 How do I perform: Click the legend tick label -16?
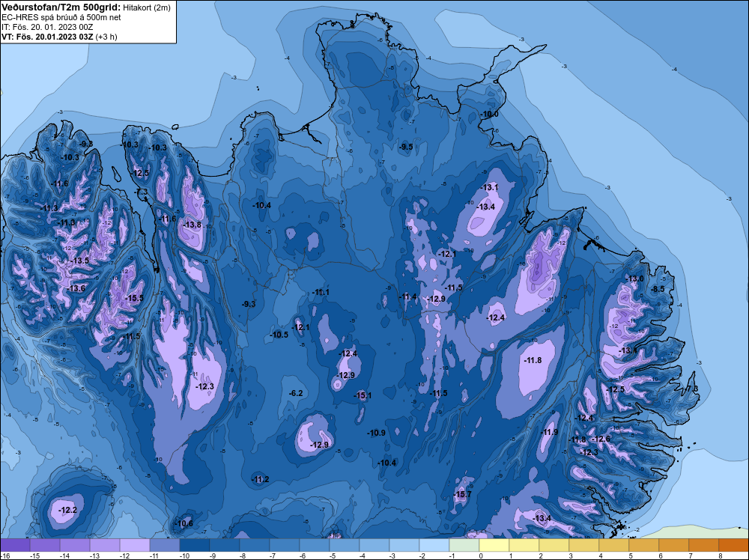point(4,556)
